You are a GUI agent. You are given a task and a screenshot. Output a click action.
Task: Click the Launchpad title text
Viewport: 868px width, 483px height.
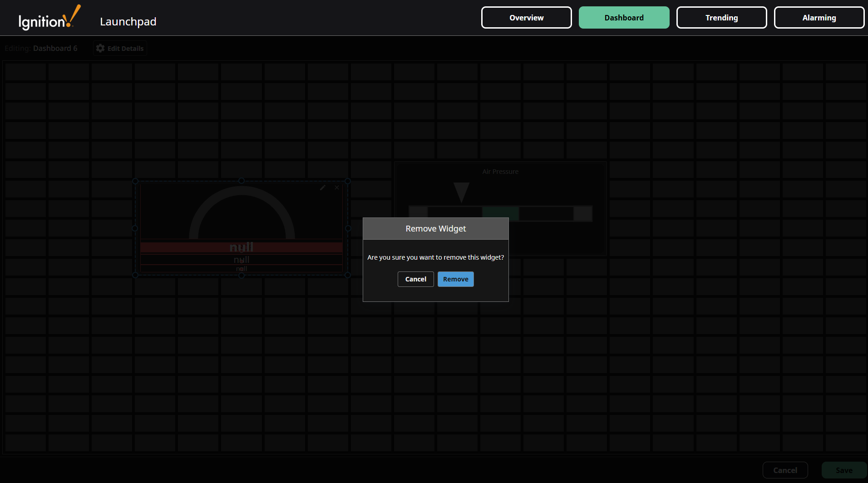click(128, 21)
